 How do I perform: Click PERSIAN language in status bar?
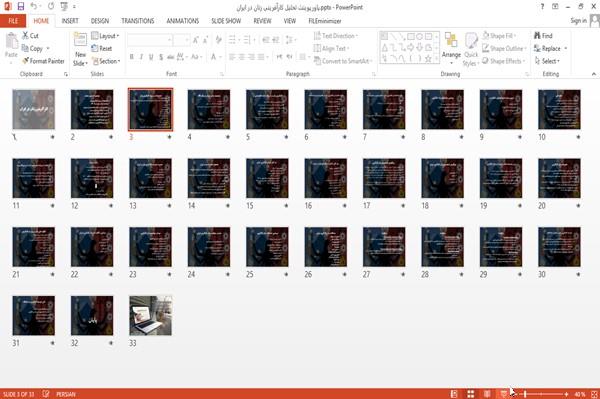click(x=66, y=394)
